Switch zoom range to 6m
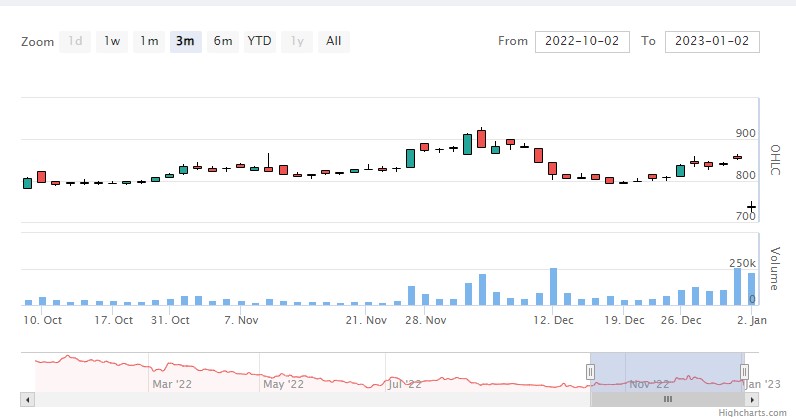796x417 pixels. pos(223,41)
